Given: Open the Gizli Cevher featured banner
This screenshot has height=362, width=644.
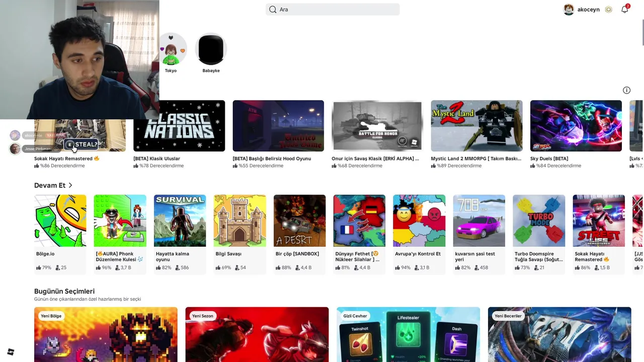Looking at the screenshot, I should (409, 334).
